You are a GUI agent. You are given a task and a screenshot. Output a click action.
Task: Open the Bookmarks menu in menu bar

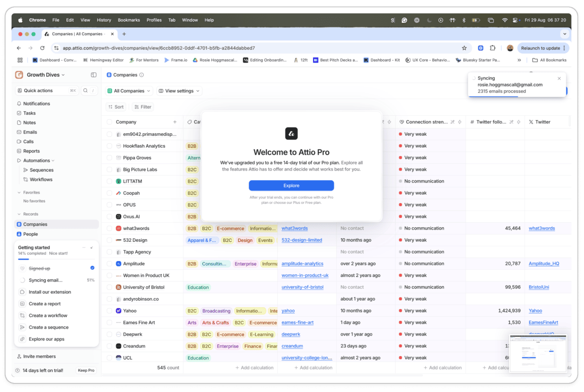[129, 20]
